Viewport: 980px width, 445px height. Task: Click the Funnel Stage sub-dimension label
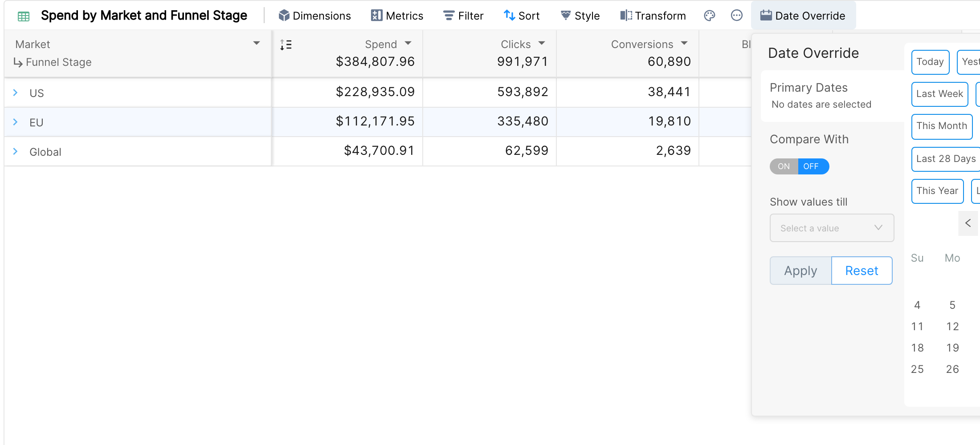58,62
